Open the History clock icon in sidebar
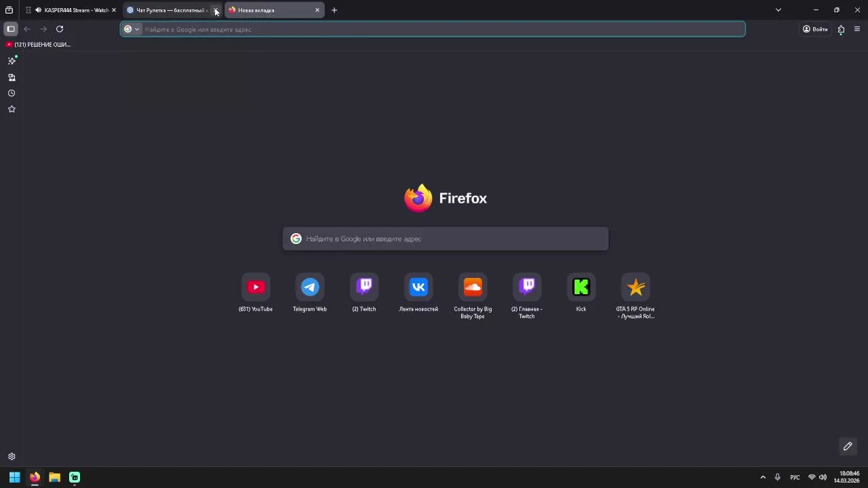This screenshot has height=488, width=868. 12,94
